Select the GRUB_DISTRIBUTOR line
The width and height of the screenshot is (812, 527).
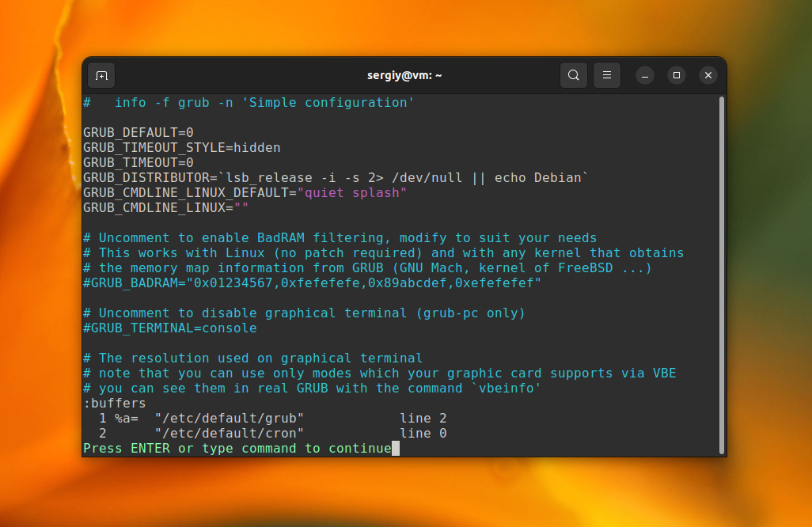tap(336, 177)
